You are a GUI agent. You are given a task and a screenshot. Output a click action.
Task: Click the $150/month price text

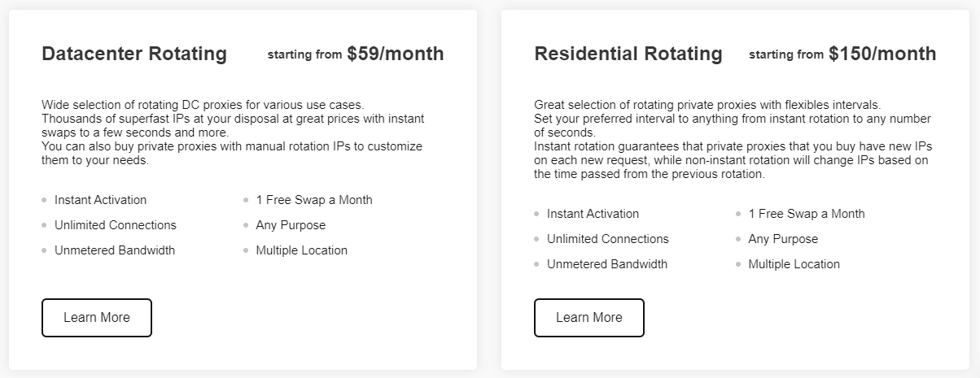(x=882, y=54)
